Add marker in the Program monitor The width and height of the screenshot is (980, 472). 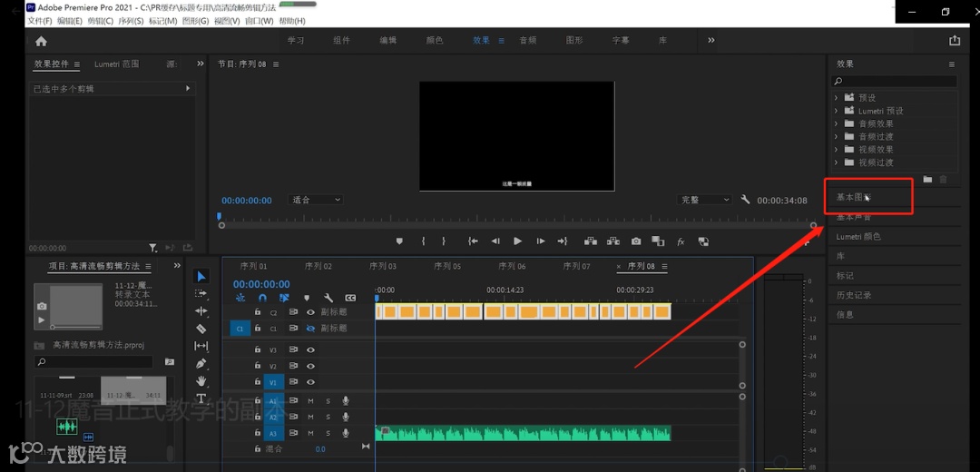(x=399, y=241)
